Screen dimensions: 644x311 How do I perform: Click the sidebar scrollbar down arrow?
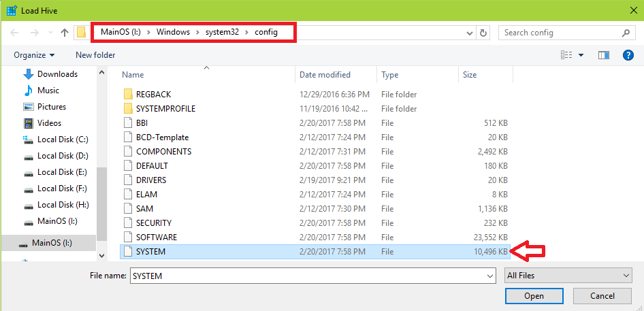point(102,256)
